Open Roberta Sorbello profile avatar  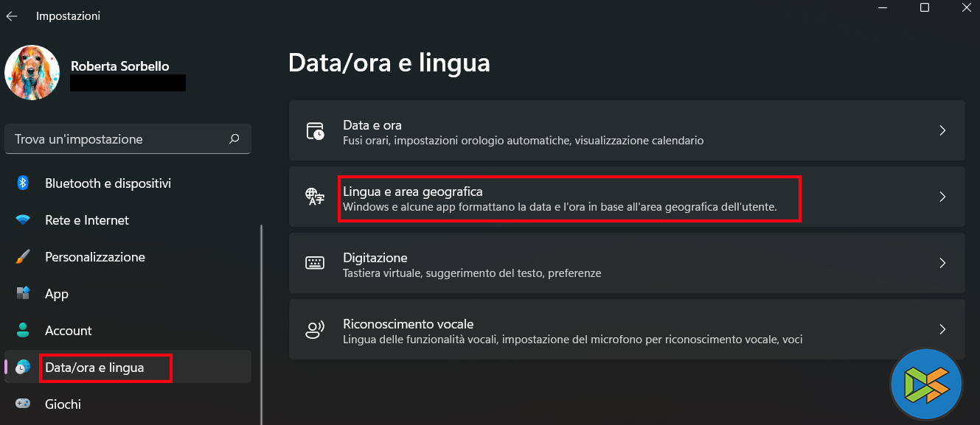[x=32, y=72]
